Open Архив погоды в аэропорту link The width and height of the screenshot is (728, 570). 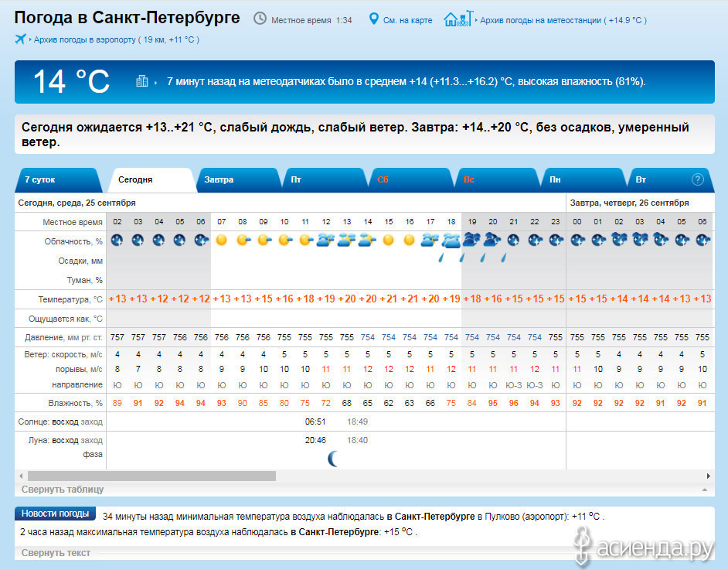[116, 40]
